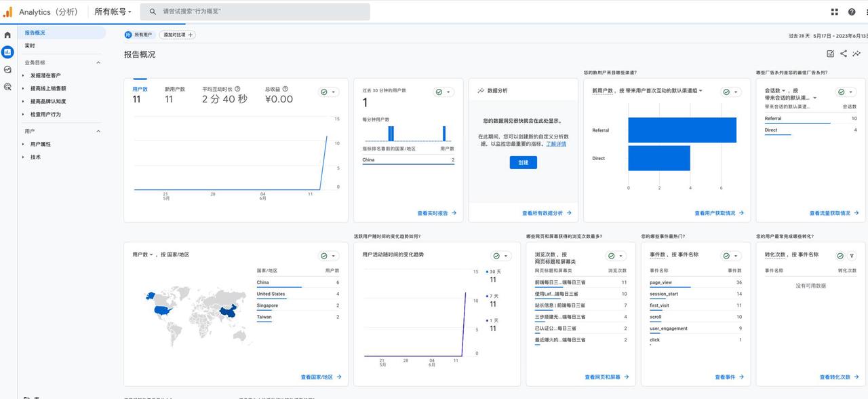Open the 浏览次数 card's data quality dropdown
Image resolution: width=868 pixels, height=399 pixels.
(x=616, y=256)
